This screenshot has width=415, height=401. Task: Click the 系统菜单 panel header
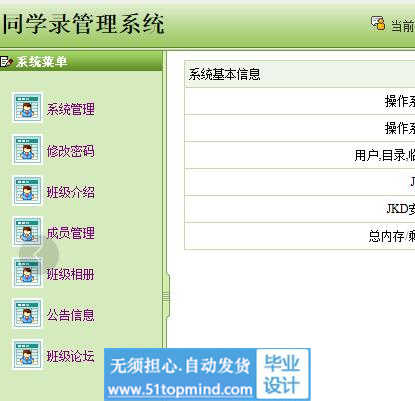(x=81, y=62)
